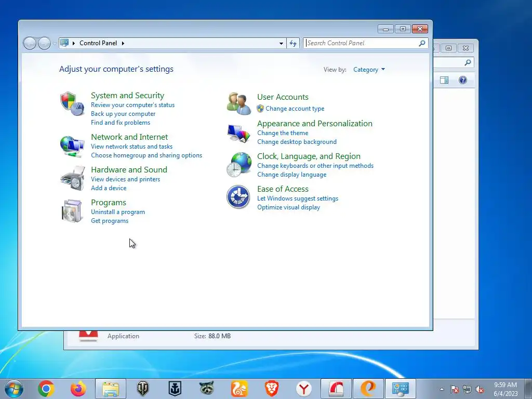Launch UC Browser from taskbar
Viewport: 532px width, 399px height.
click(x=239, y=389)
